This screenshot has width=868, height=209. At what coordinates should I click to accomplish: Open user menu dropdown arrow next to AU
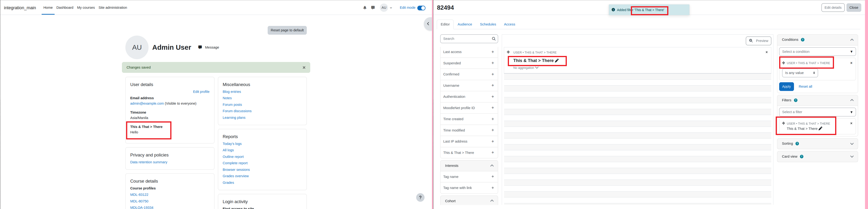tap(391, 8)
